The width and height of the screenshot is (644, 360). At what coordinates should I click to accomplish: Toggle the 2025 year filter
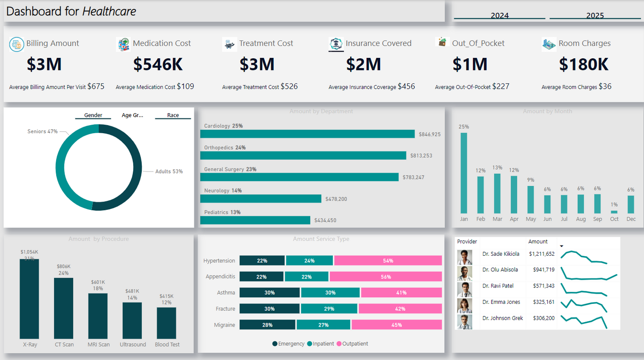click(595, 15)
